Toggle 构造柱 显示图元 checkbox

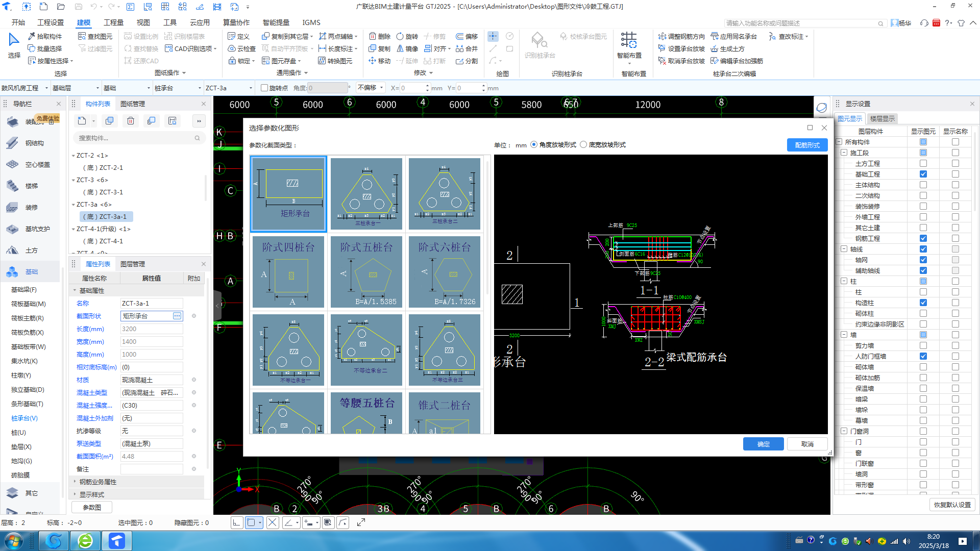click(923, 303)
